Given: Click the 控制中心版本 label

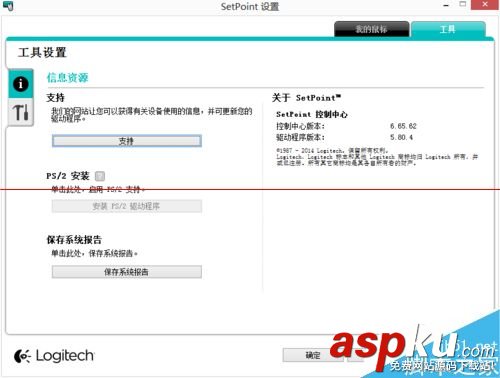Looking at the screenshot, I should pyautogui.click(x=300, y=126).
